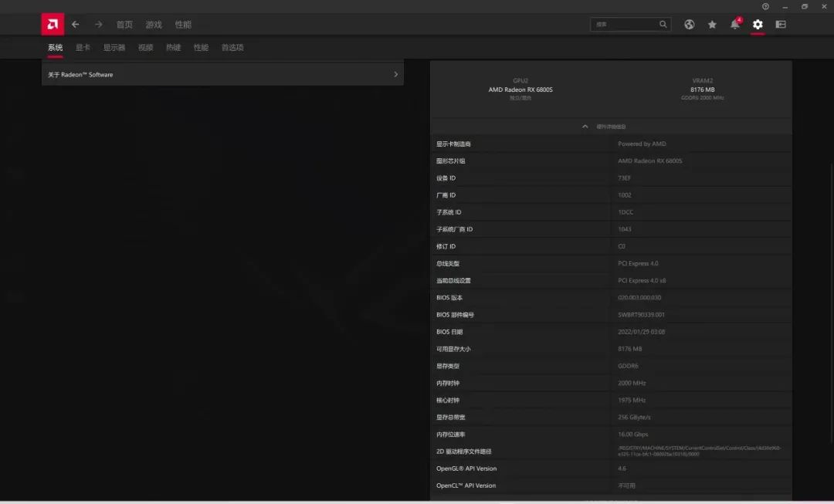Select the 显卡 (Graphics) settings tab
The width and height of the screenshot is (834, 504).
point(83,48)
